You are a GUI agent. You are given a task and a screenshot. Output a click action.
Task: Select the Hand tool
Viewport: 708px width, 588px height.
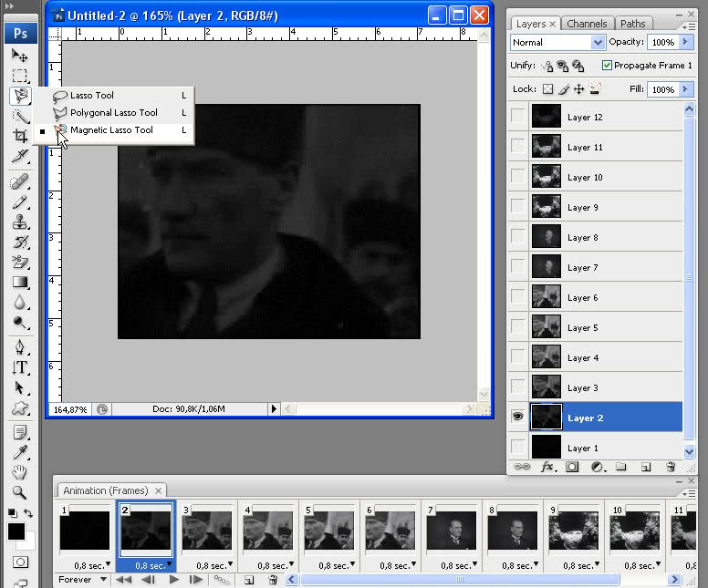19,472
